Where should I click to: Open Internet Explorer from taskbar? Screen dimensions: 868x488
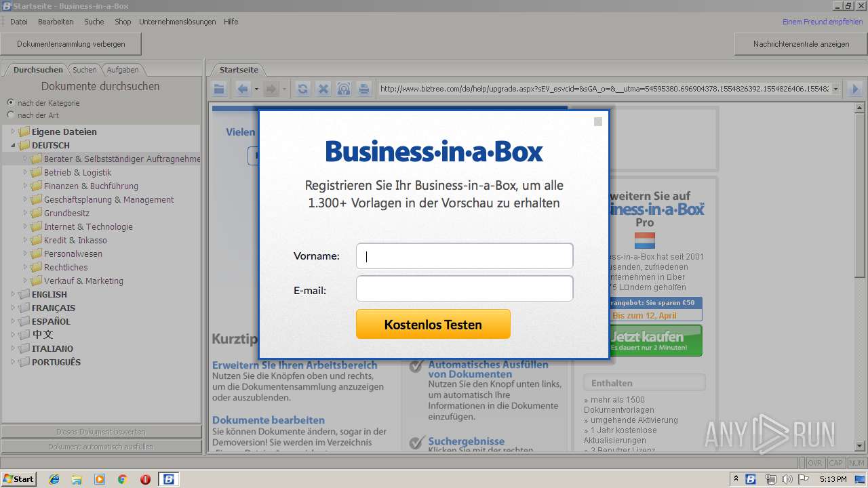point(54,479)
